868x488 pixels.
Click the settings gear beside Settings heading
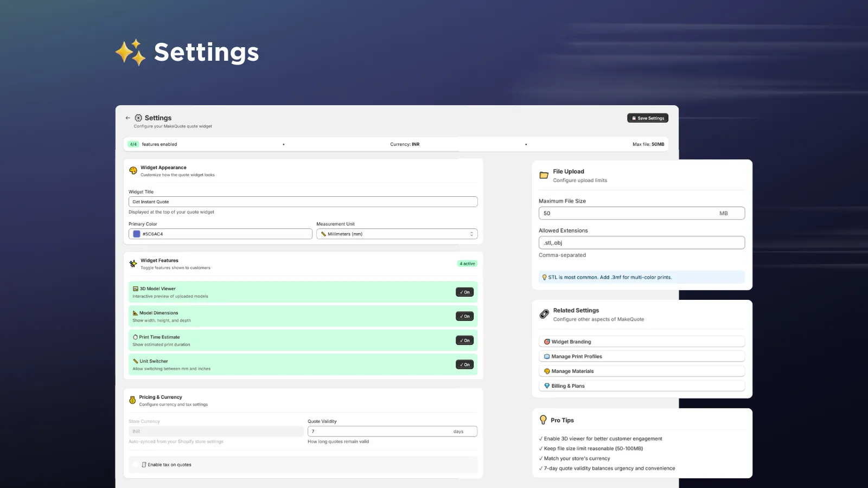[139, 118]
